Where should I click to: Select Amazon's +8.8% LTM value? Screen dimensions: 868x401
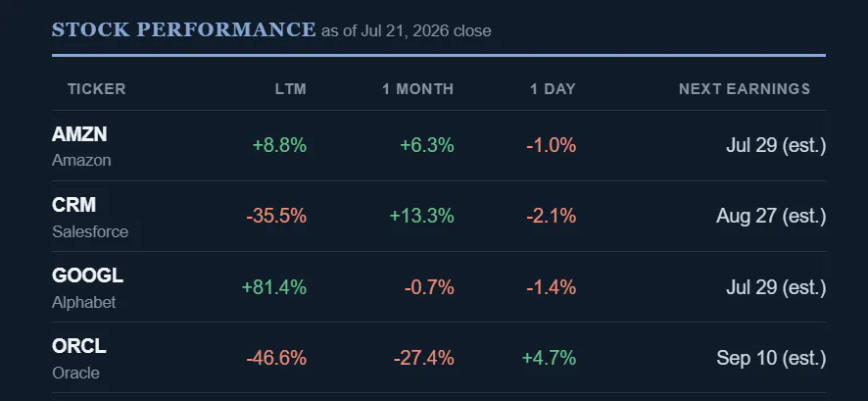tap(279, 146)
